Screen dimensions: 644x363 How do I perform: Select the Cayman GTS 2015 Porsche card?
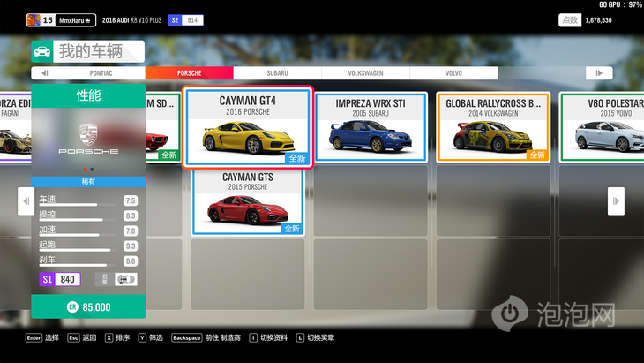tap(248, 202)
